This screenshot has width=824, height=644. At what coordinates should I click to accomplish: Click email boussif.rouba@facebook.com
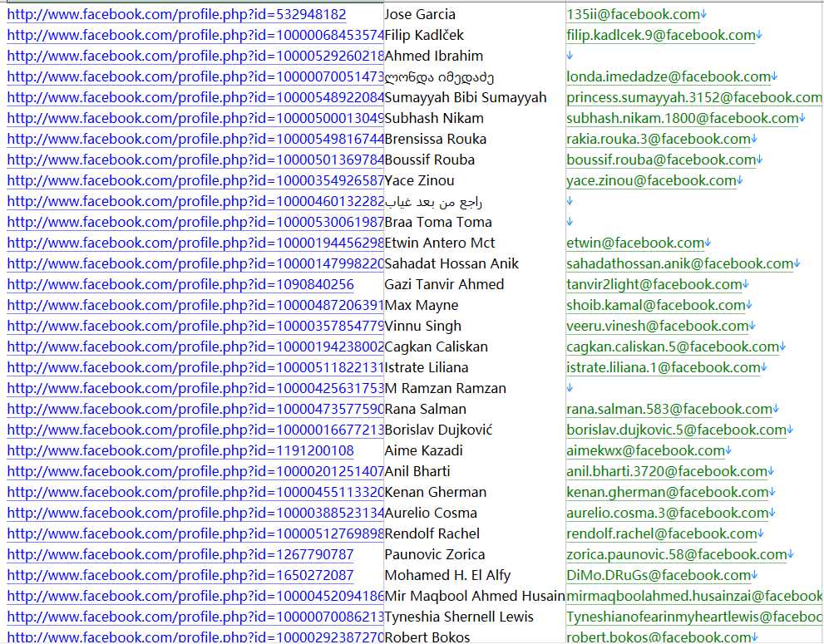tap(661, 160)
